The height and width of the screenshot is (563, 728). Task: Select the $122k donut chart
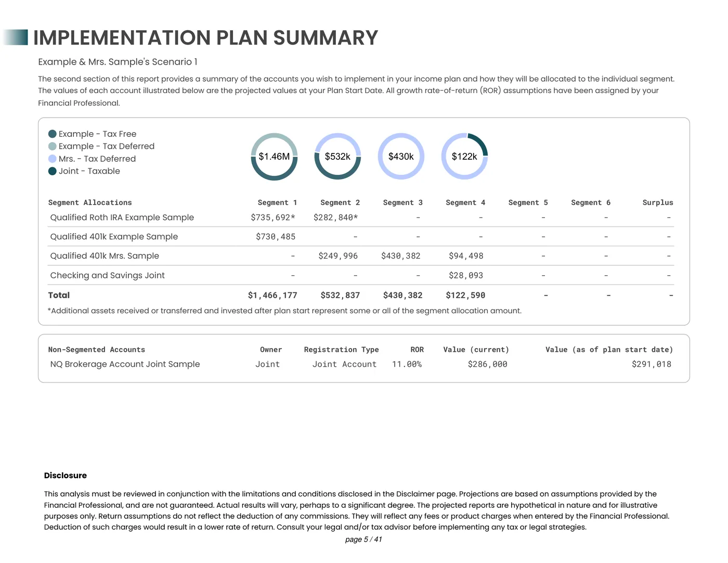point(464,157)
